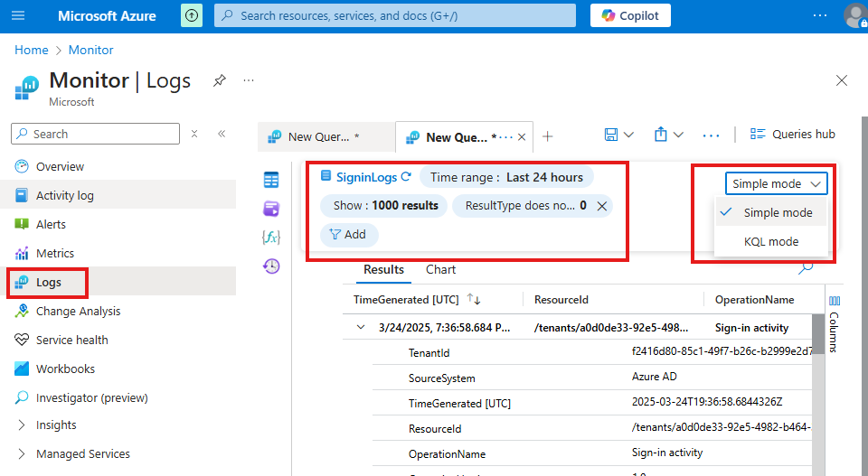Switch to the first New Query tab

coord(325,137)
